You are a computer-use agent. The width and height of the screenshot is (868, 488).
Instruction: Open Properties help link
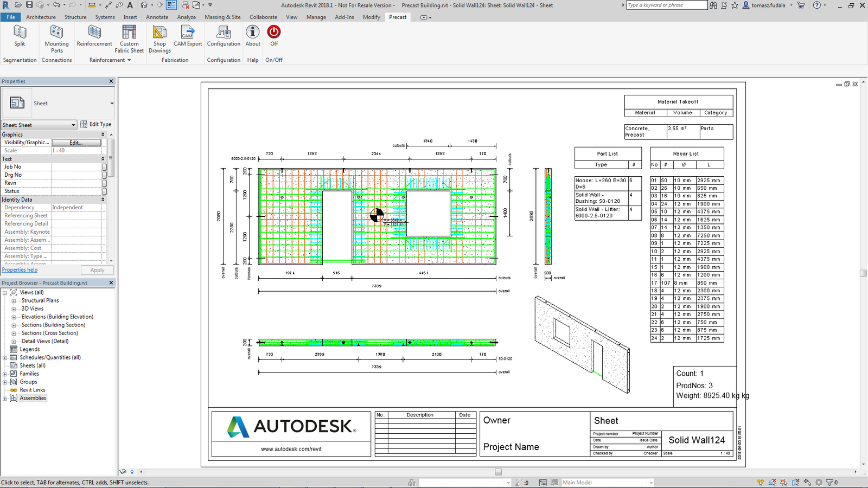pyautogui.click(x=20, y=269)
